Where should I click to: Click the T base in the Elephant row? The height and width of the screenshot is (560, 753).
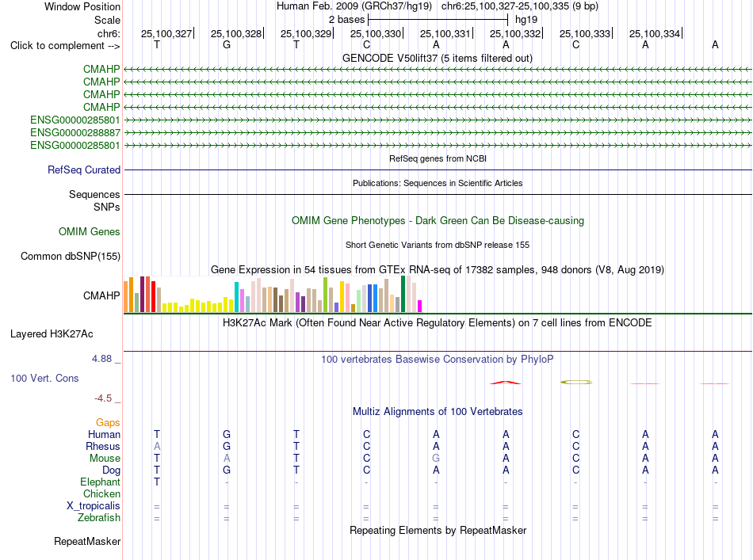tap(157, 482)
